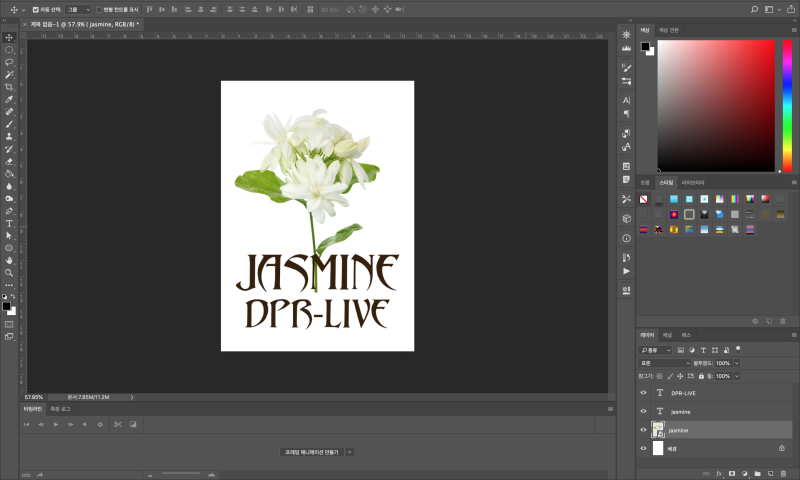Select the Eraser tool
Screen dimensions: 800x480
pos(9,161)
